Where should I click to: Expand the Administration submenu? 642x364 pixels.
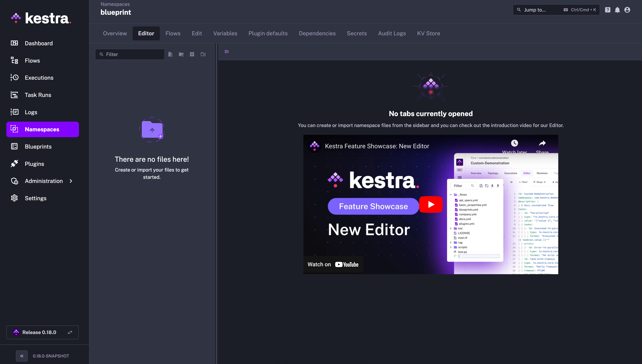(x=71, y=181)
